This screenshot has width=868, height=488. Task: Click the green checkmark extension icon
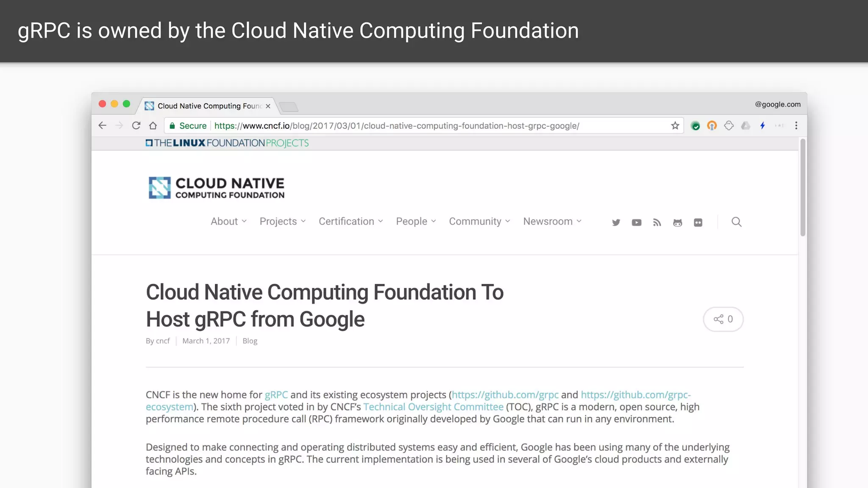tap(695, 125)
